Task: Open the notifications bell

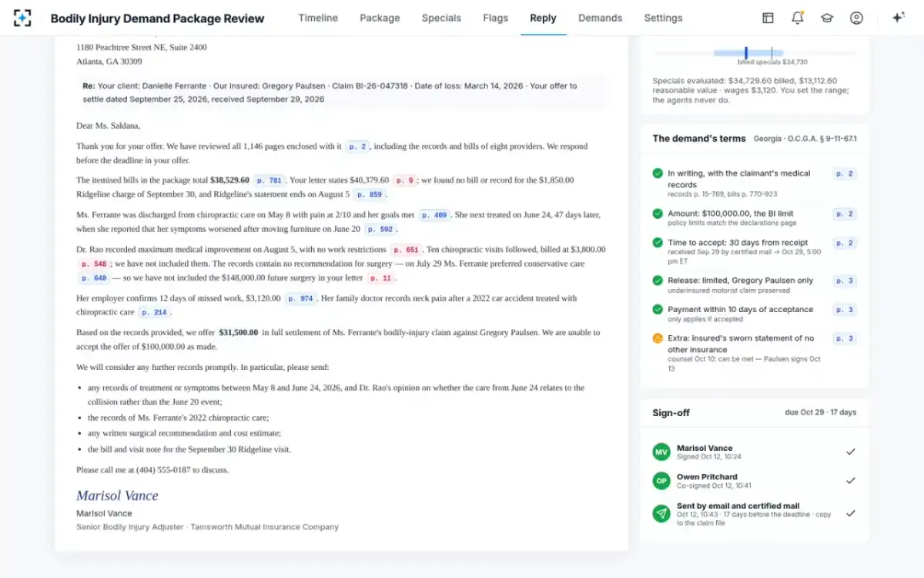Action: [797, 18]
